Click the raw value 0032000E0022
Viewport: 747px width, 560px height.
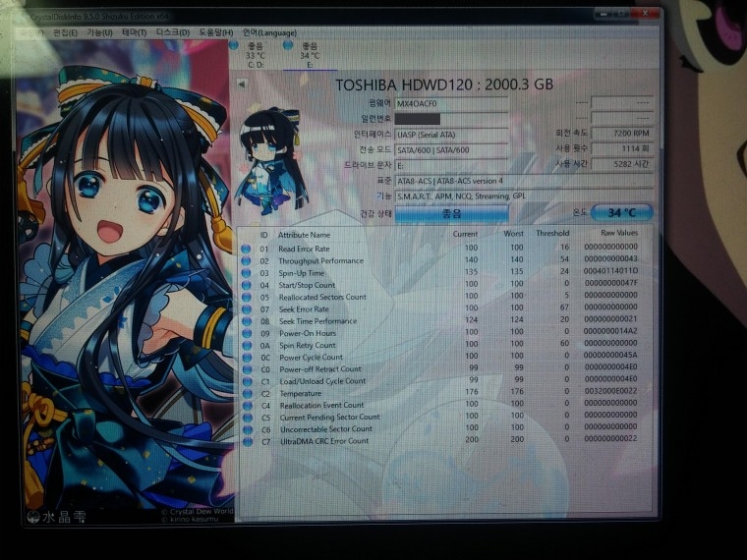(x=610, y=391)
